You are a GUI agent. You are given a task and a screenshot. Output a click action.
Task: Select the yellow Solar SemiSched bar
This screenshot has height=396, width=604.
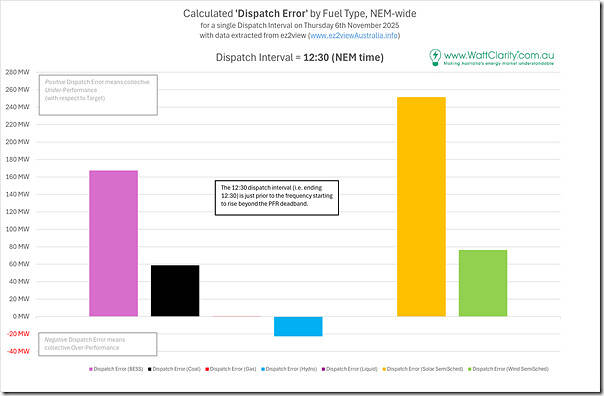tap(421, 207)
